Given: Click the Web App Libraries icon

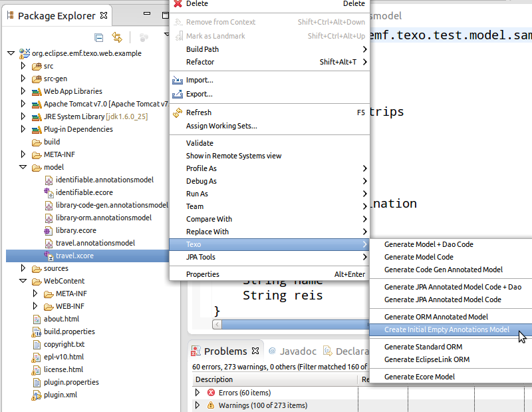Looking at the screenshot, I should [x=37, y=92].
